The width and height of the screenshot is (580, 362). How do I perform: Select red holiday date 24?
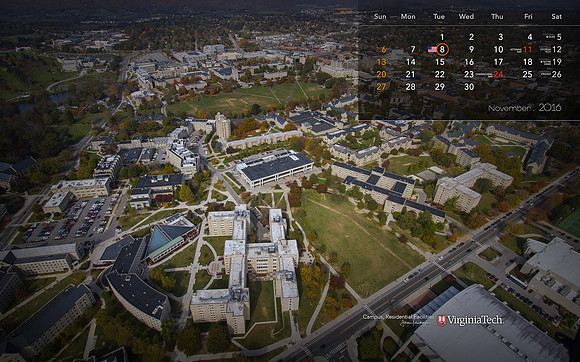(x=498, y=74)
